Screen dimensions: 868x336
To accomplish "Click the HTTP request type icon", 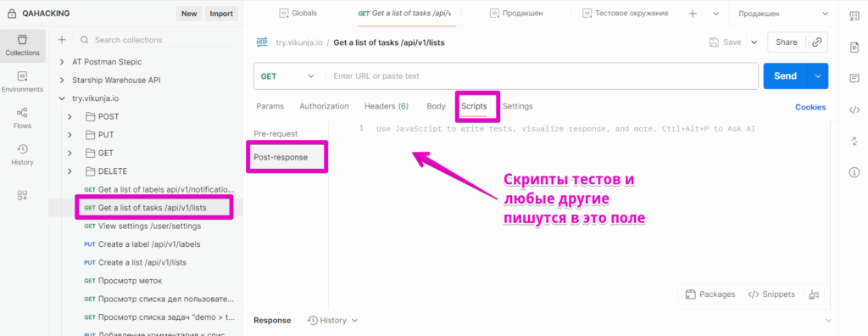I will (x=262, y=42).
